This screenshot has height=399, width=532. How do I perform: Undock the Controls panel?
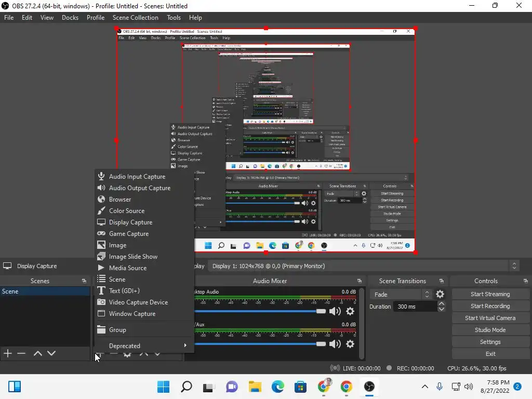(526, 281)
